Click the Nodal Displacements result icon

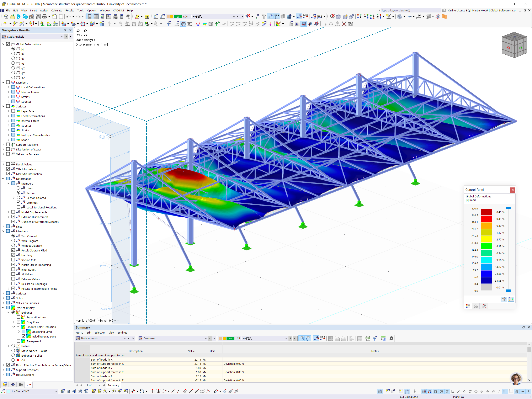(18, 212)
